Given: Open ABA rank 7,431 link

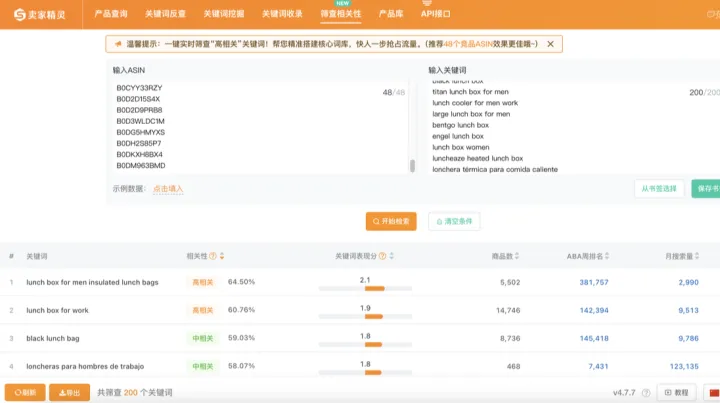Looking at the screenshot, I should 598,366.
